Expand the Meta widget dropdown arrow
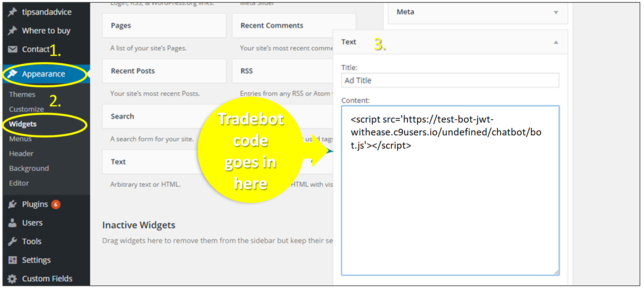Screen dimensions: 644x289 556,12
